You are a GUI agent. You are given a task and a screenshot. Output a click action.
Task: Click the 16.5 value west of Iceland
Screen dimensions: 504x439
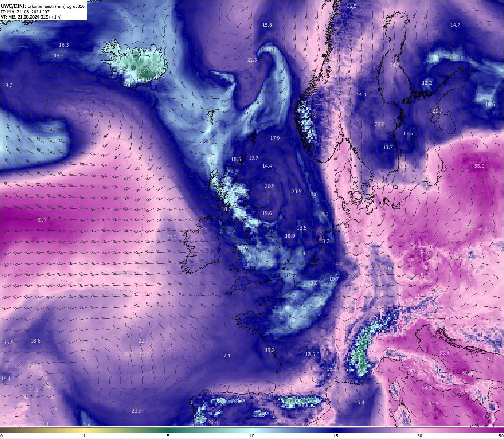click(x=64, y=45)
